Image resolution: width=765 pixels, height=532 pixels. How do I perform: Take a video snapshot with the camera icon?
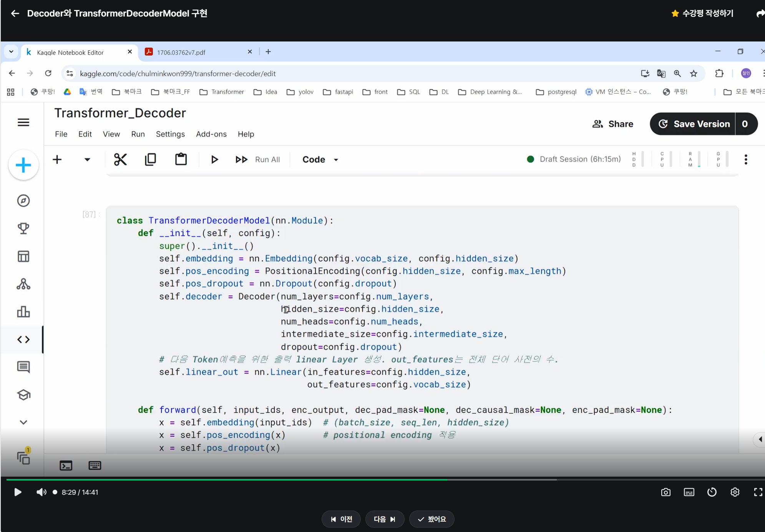pyautogui.click(x=666, y=492)
